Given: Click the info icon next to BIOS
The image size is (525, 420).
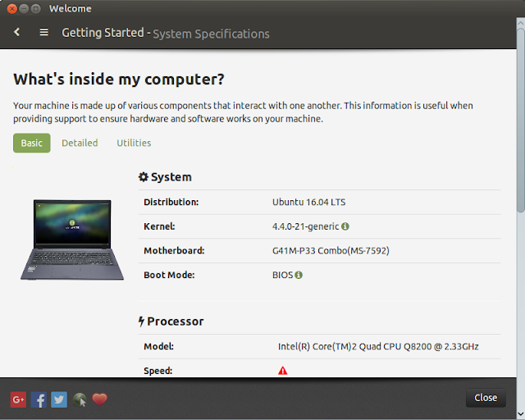Looking at the screenshot, I should 299,275.
